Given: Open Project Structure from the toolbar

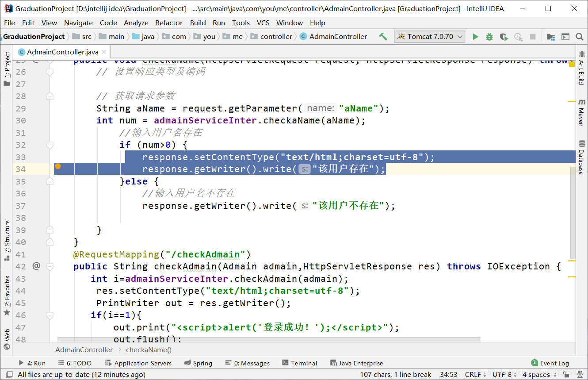Looking at the screenshot, I should pyautogui.click(x=551, y=37).
